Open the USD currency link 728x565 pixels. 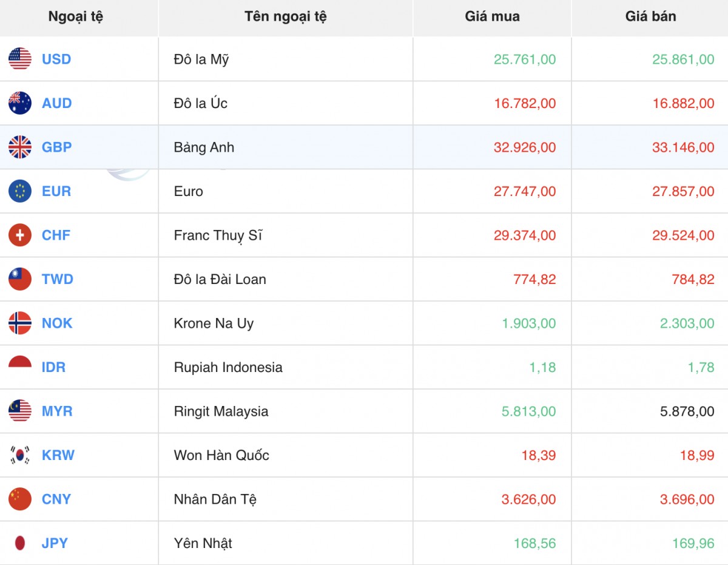[x=56, y=59]
